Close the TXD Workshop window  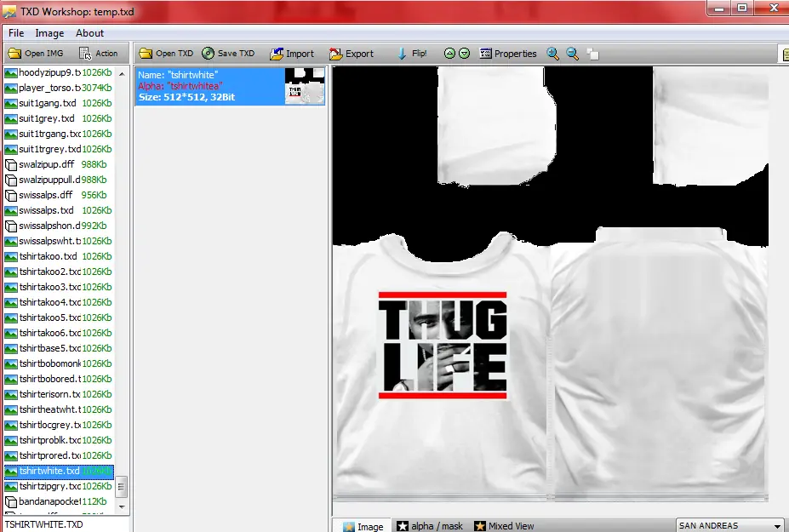(x=772, y=9)
